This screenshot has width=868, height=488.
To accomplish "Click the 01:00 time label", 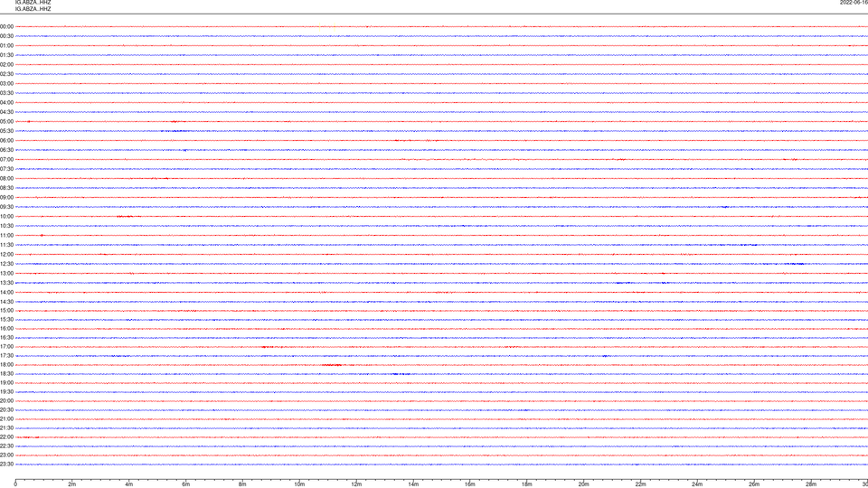I will [x=6, y=46].
